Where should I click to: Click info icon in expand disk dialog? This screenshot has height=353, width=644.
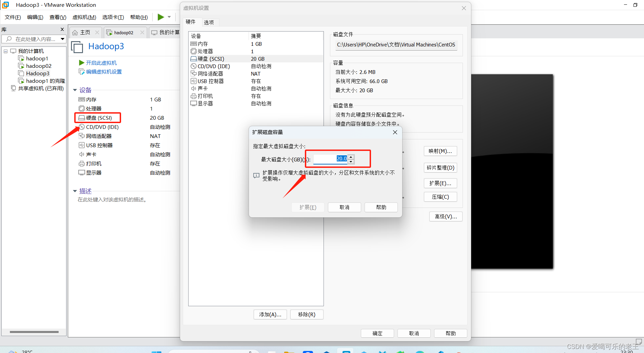[256, 175]
